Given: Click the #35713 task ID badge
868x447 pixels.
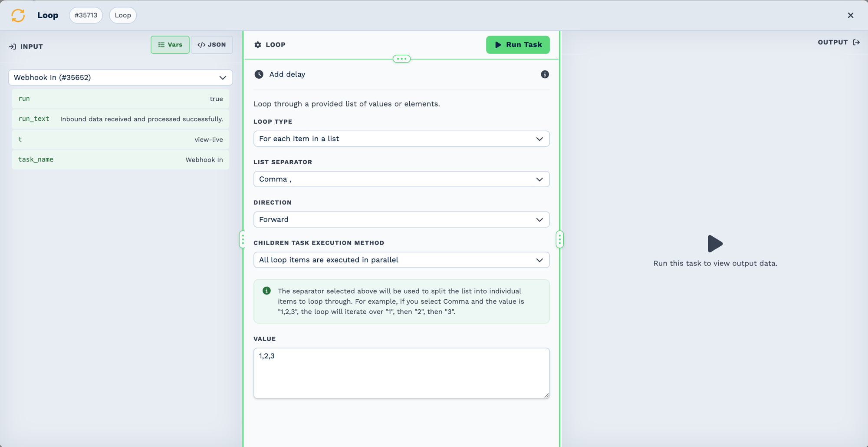Looking at the screenshot, I should click(86, 15).
